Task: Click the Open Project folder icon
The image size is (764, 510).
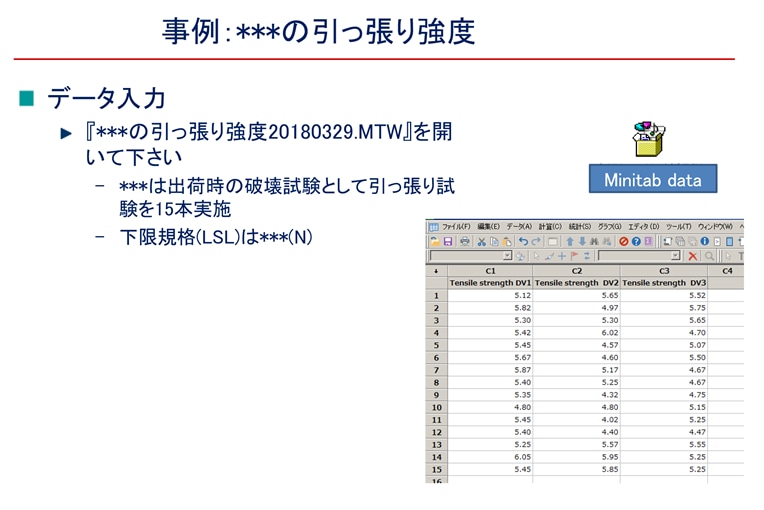Action: click(435, 242)
